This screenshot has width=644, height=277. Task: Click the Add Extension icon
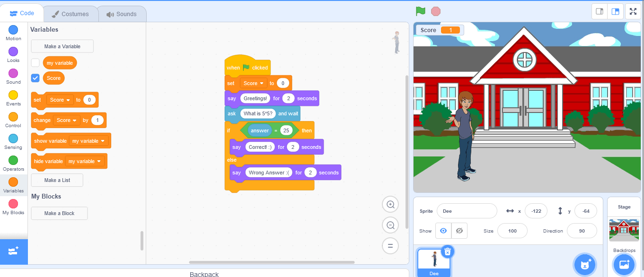pos(14,251)
